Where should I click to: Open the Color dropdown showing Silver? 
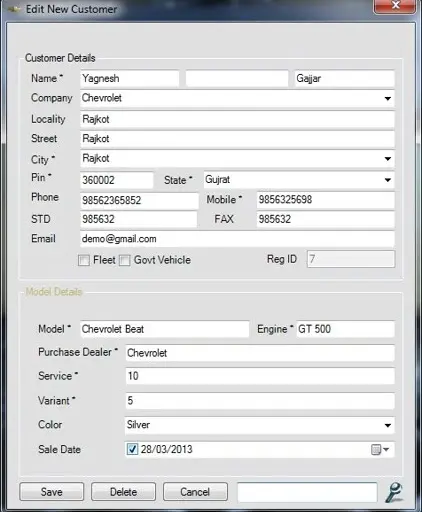pyautogui.click(x=387, y=425)
